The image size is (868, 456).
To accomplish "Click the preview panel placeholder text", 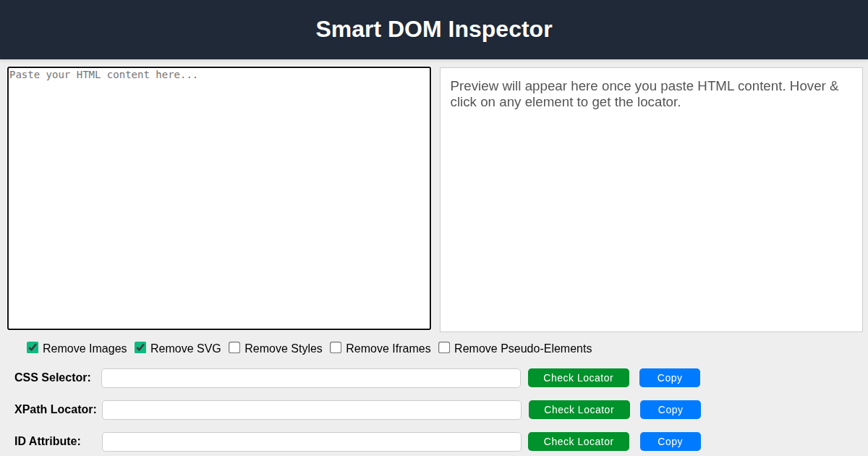I will pyautogui.click(x=644, y=94).
